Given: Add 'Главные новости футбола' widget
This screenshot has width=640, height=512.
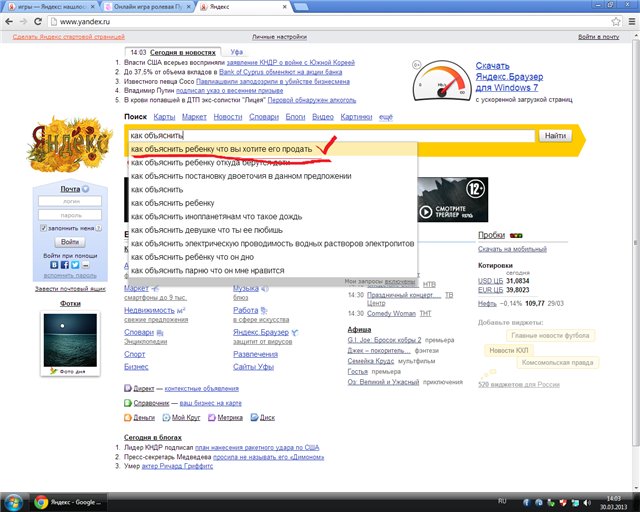Looking at the screenshot, I should tap(550, 336).
